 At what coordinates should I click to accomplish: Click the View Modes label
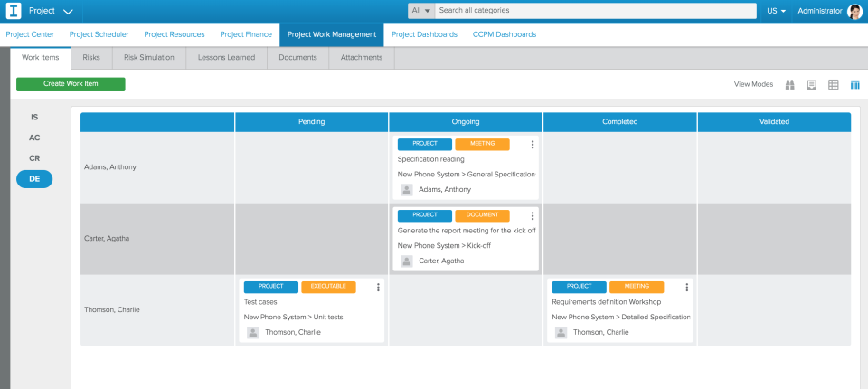click(x=753, y=85)
